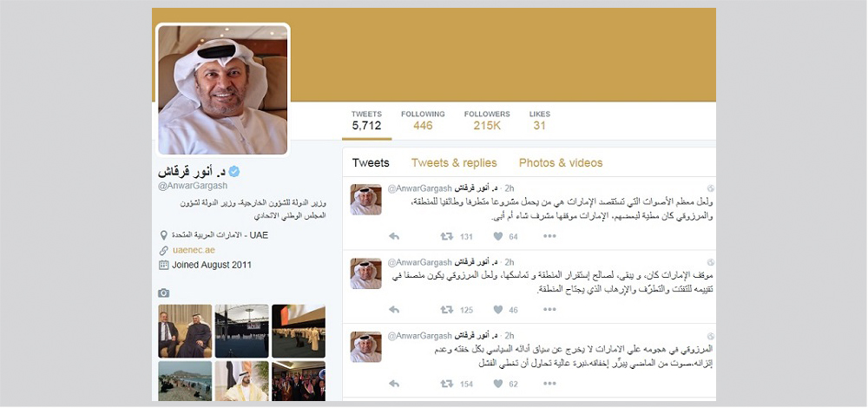This screenshot has height=408, width=868.
Task: Reply to the first tweet
Action: click(x=393, y=236)
